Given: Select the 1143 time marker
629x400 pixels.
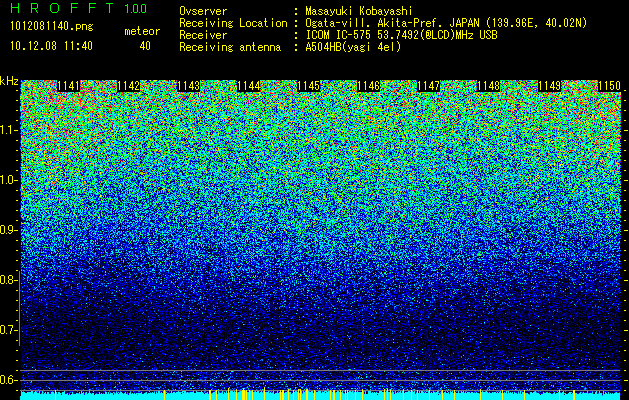Looking at the screenshot, I should 189,86.
